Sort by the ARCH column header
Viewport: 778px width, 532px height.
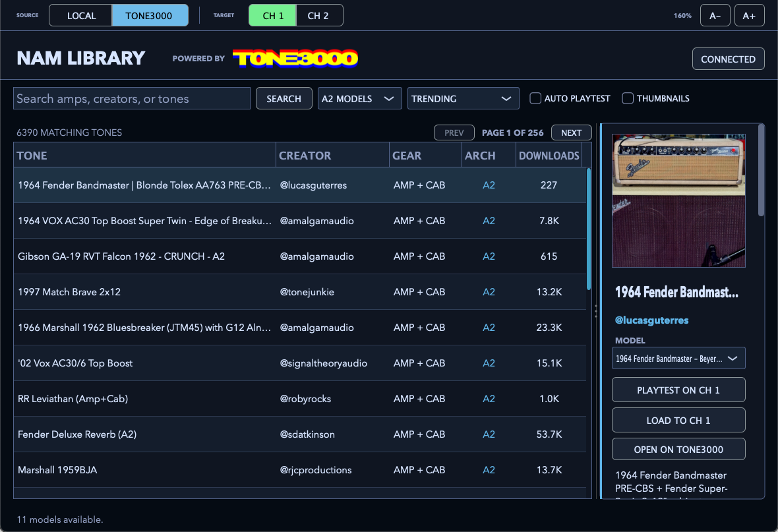click(489, 156)
